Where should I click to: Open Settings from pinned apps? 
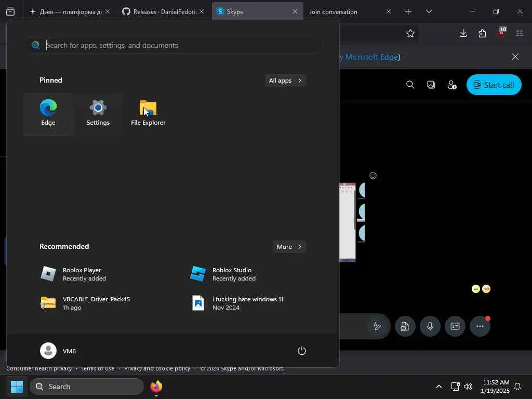[x=98, y=113]
